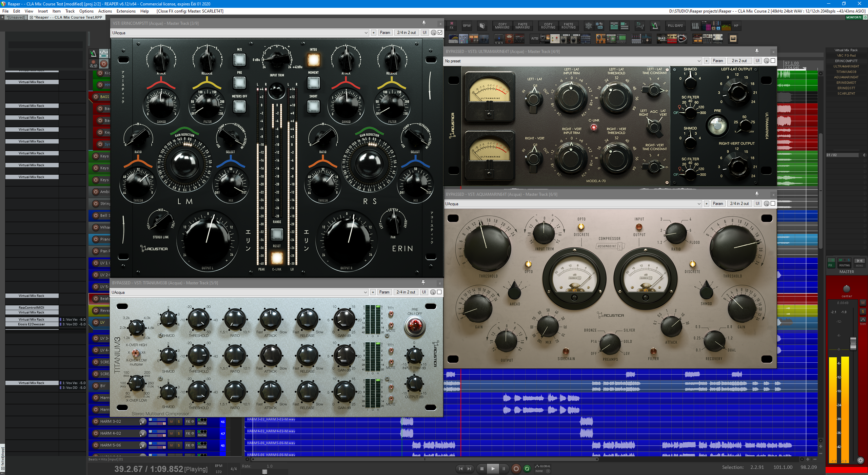
Task: Click the piano keys toolbar icon
Action: [x=695, y=26]
